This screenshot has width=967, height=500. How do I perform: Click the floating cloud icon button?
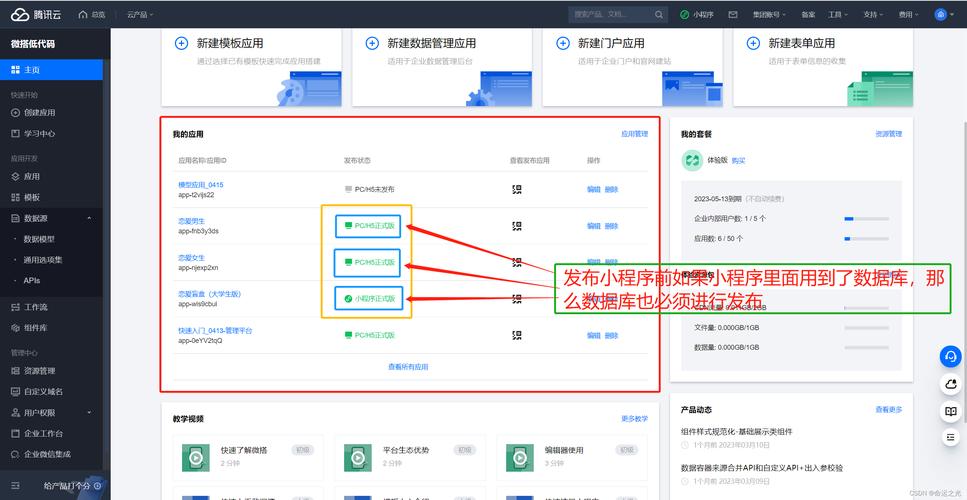950,384
